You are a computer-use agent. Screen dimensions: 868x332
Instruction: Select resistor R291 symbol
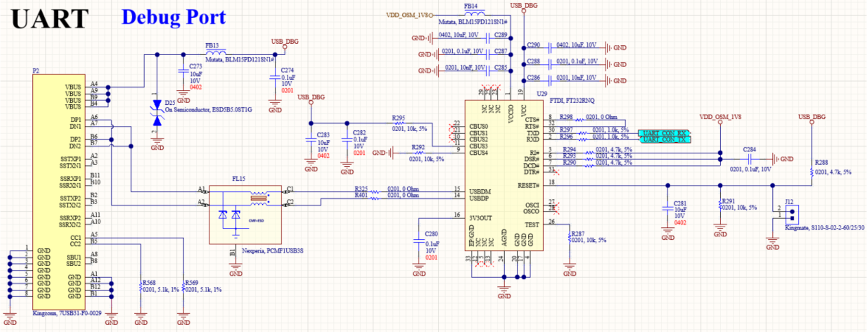click(x=720, y=205)
